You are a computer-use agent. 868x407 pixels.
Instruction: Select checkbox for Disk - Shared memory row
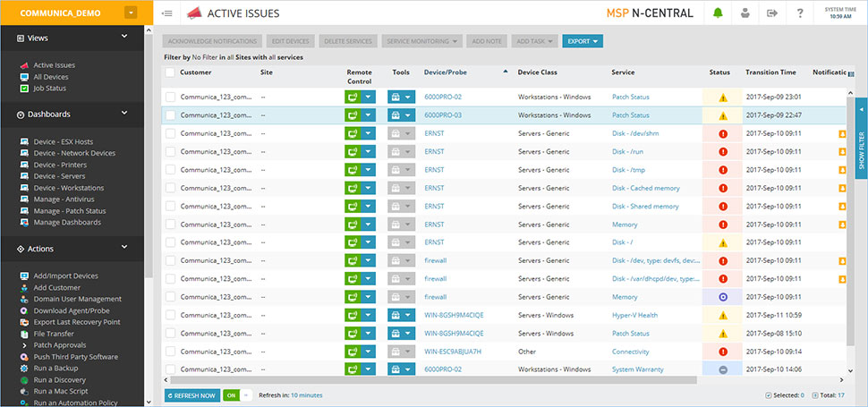point(170,207)
